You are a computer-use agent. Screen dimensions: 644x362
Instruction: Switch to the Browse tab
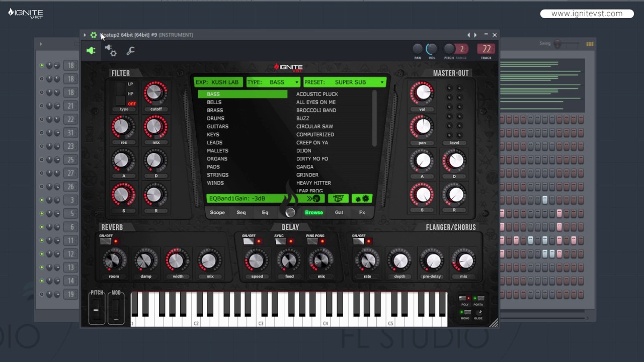[x=314, y=213]
